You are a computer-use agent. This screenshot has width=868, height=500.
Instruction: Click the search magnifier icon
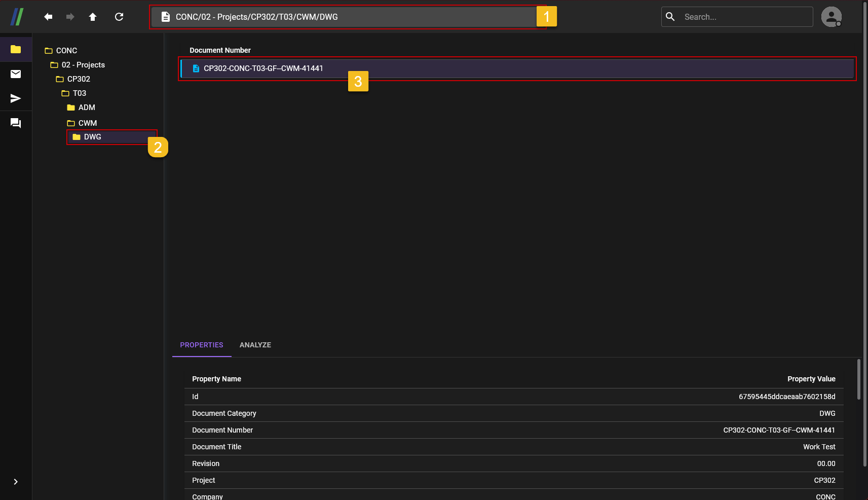[670, 16]
